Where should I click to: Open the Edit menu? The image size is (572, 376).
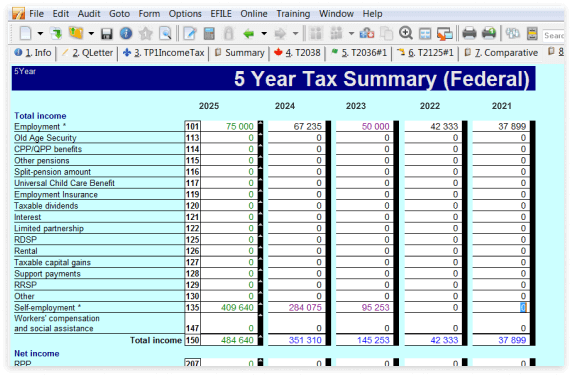pos(61,14)
